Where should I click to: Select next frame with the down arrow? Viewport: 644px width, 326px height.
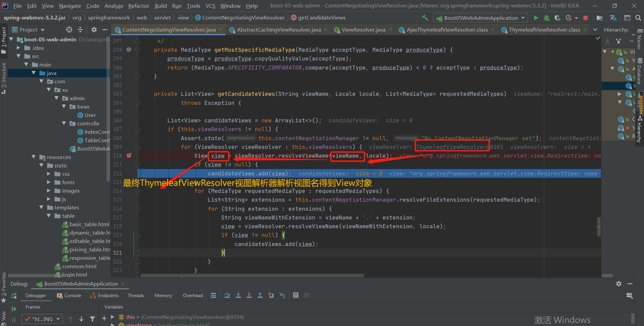(81, 319)
